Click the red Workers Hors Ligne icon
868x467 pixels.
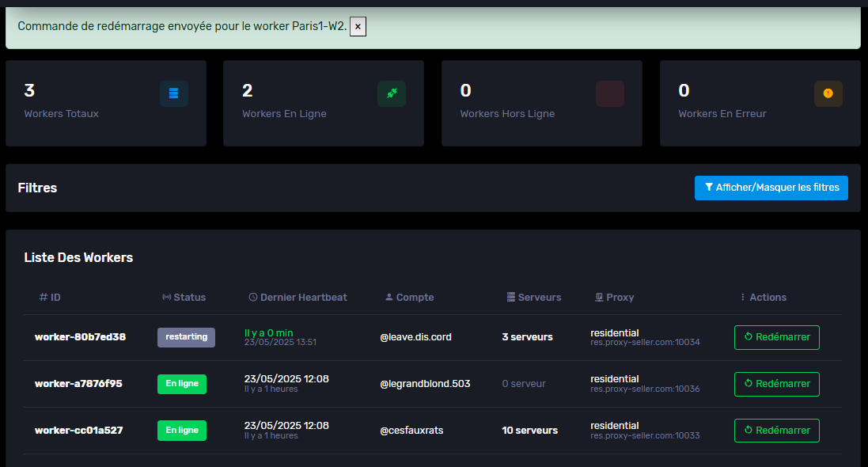coord(609,93)
